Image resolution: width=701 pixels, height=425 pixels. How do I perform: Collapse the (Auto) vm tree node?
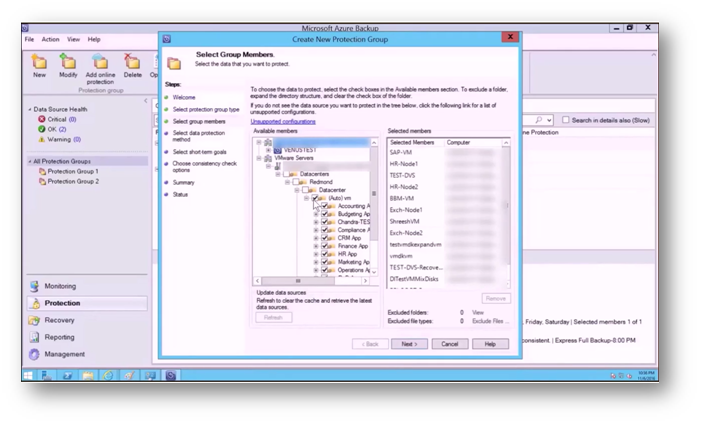pos(307,198)
